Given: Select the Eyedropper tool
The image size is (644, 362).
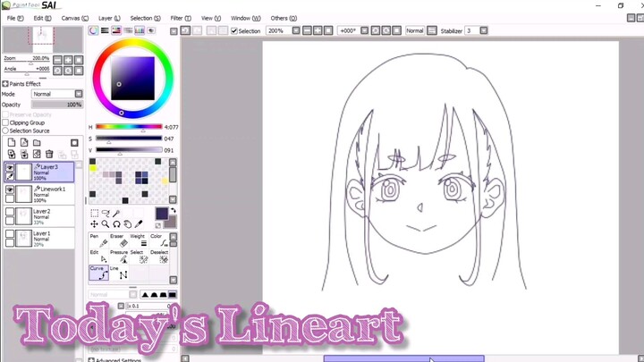Looking at the screenshot, I should (x=139, y=224).
